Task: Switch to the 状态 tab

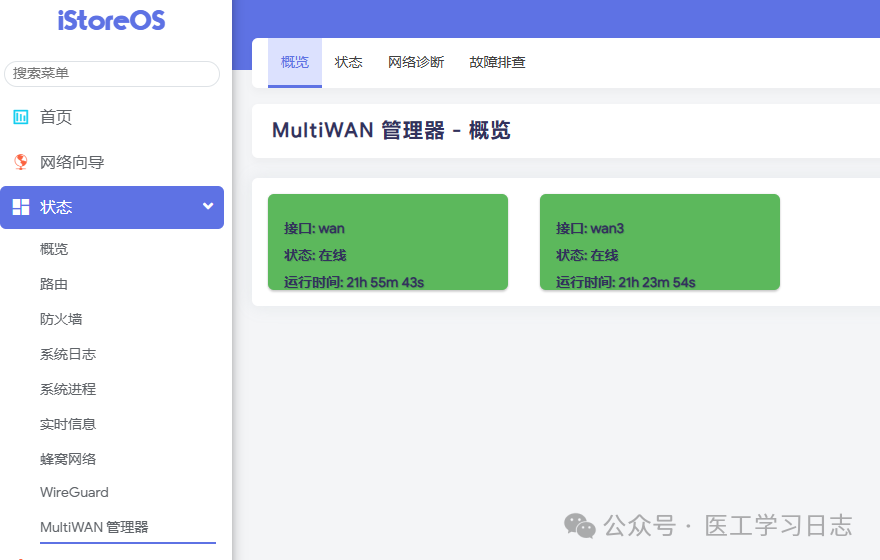Action: click(x=349, y=62)
